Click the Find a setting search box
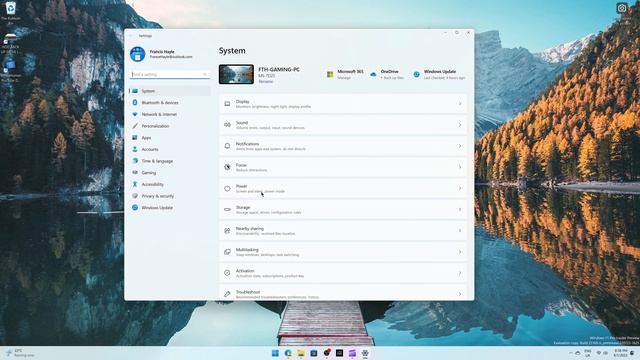 tap(170, 74)
